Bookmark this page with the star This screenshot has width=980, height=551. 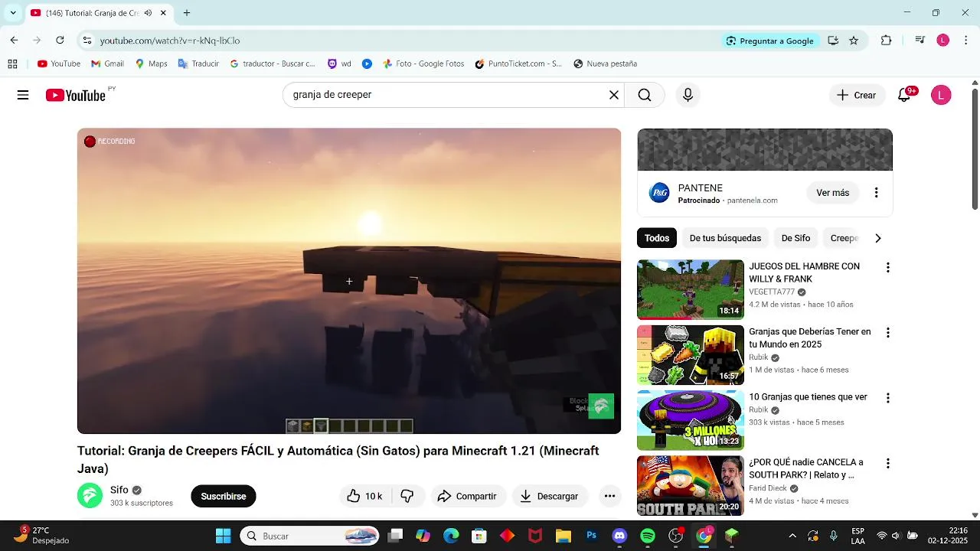coord(854,41)
